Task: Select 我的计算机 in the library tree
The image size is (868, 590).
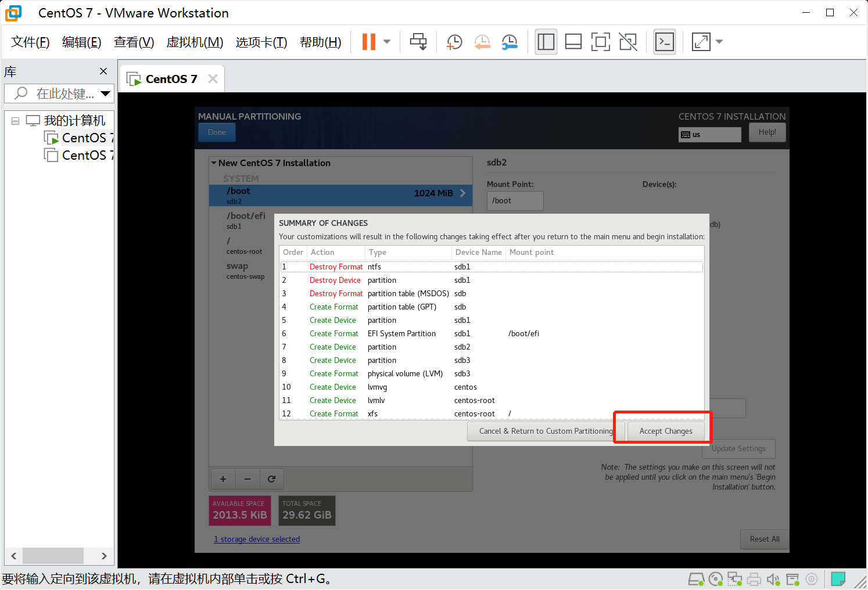Action: tap(75, 121)
